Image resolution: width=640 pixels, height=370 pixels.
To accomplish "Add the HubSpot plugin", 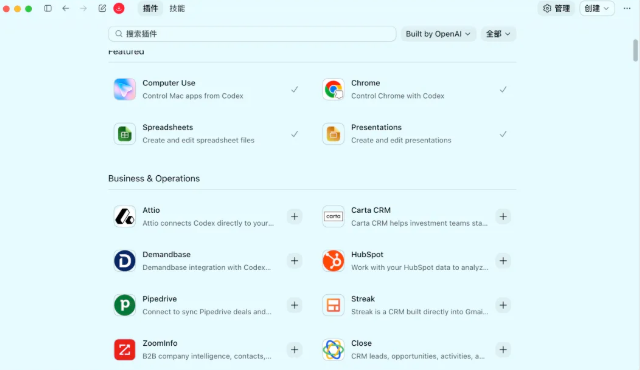I will 503,261.
